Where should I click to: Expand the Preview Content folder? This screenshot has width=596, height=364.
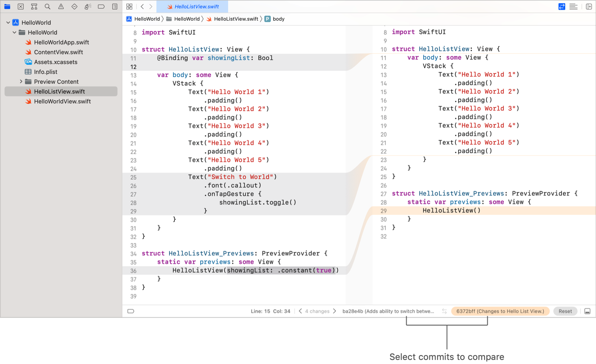[21, 82]
